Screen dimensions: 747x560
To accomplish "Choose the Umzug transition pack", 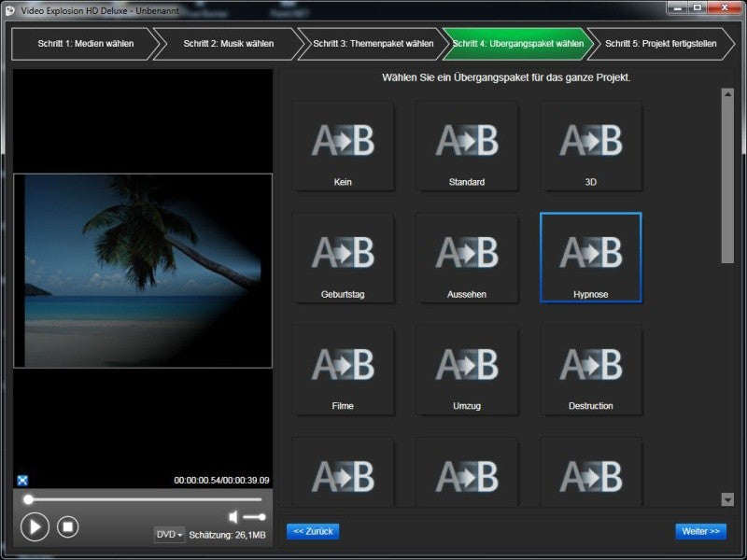I will 467,370.
